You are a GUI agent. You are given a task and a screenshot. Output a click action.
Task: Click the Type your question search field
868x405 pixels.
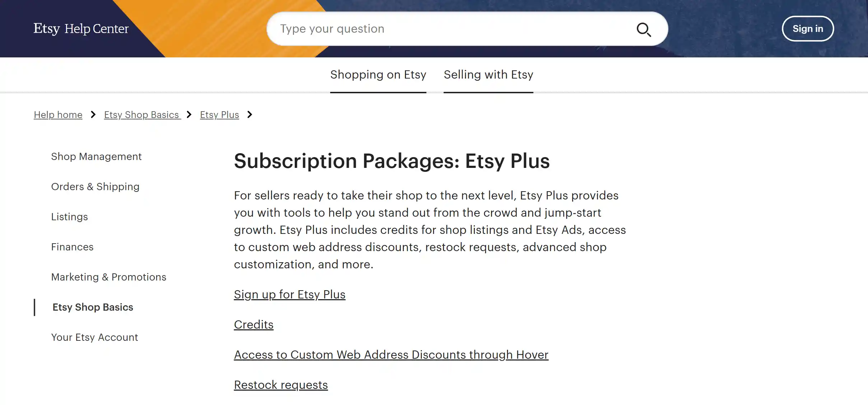click(x=431, y=29)
